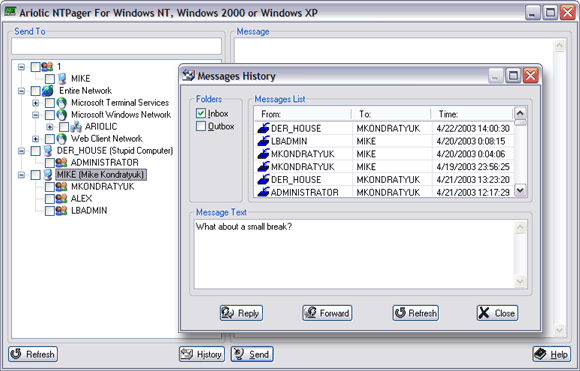Click the globe icon beside Entire Network
The image size is (580, 371).
tap(47, 91)
